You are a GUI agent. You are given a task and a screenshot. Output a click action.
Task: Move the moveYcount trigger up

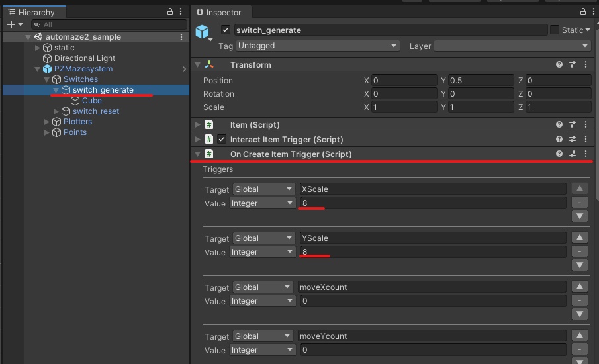tap(580, 336)
